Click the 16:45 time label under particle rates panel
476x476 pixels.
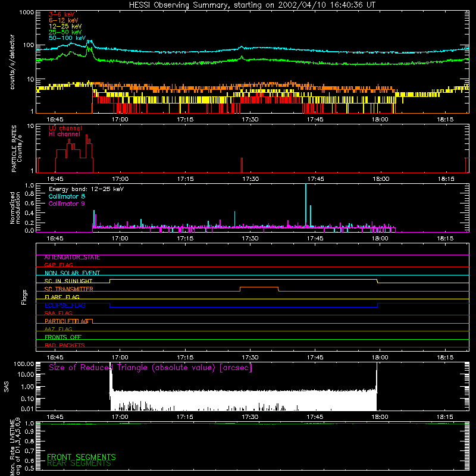tap(55, 179)
